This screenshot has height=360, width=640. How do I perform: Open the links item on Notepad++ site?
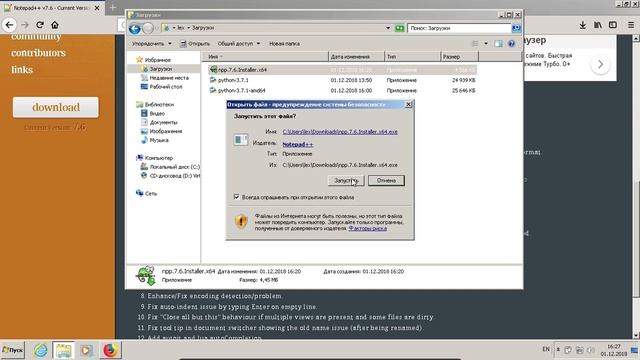(x=22, y=70)
